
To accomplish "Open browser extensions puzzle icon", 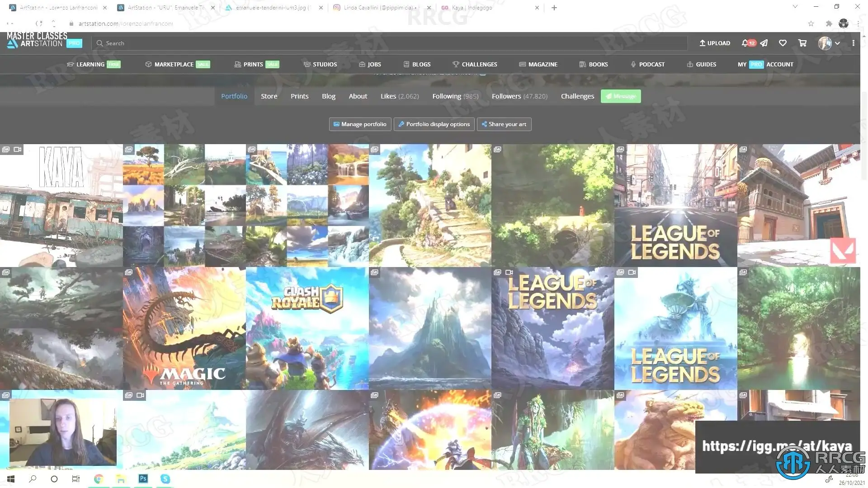I will pyautogui.click(x=829, y=23).
